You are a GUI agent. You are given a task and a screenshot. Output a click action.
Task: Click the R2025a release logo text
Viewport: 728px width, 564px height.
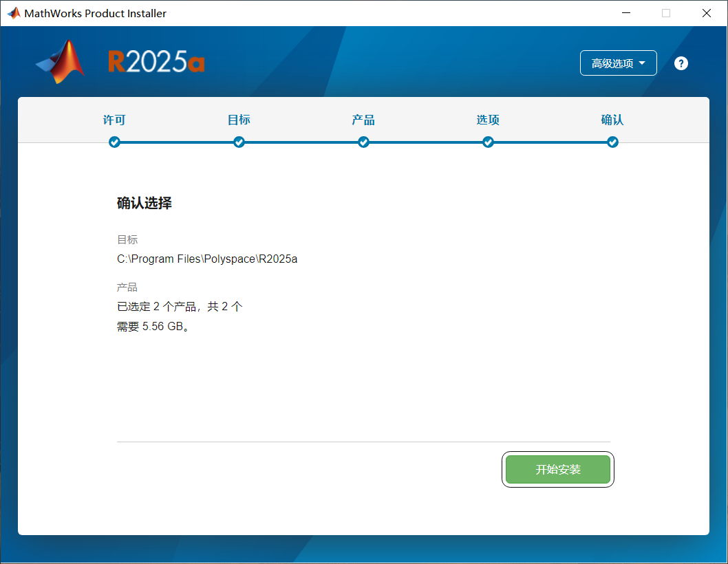click(156, 62)
